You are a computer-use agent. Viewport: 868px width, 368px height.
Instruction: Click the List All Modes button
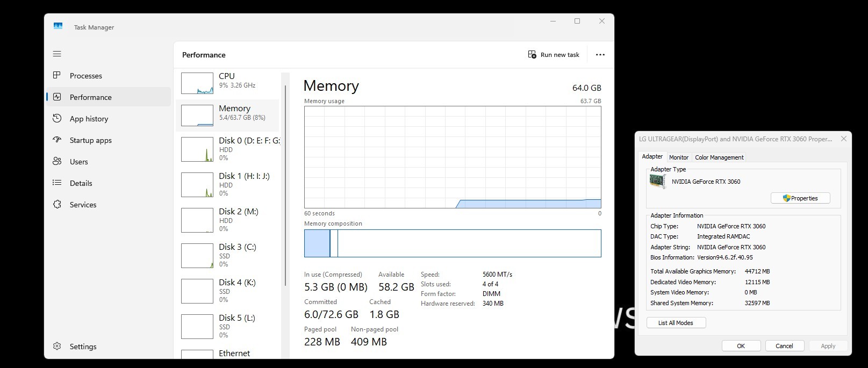[676, 323]
